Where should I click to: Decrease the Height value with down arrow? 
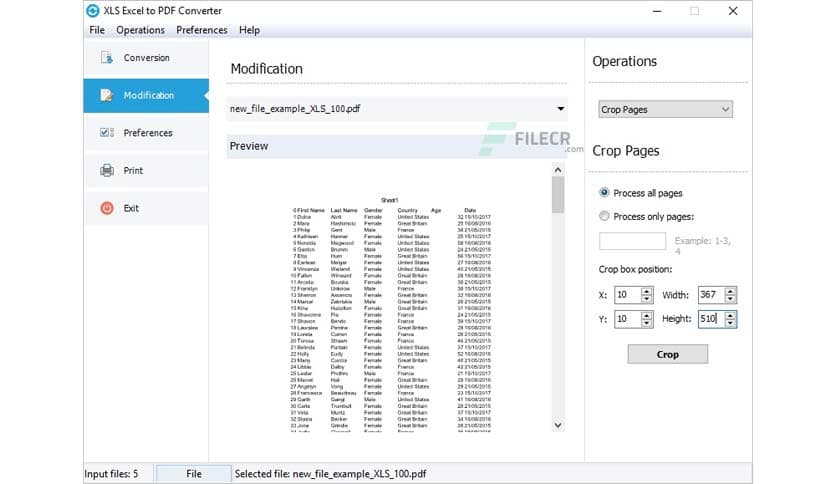click(730, 323)
